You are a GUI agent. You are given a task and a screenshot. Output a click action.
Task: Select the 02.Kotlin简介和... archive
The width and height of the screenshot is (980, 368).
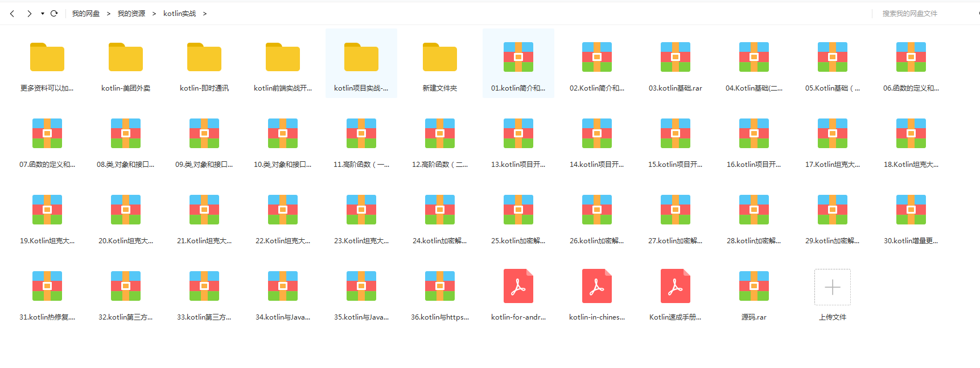coord(597,57)
